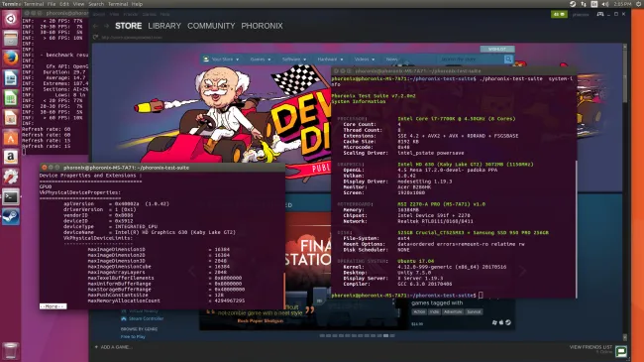Click 'Refresh rate: 15' last line in terminal
The height and width of the screenshot is (362, 644).
(x=46, y=146)
